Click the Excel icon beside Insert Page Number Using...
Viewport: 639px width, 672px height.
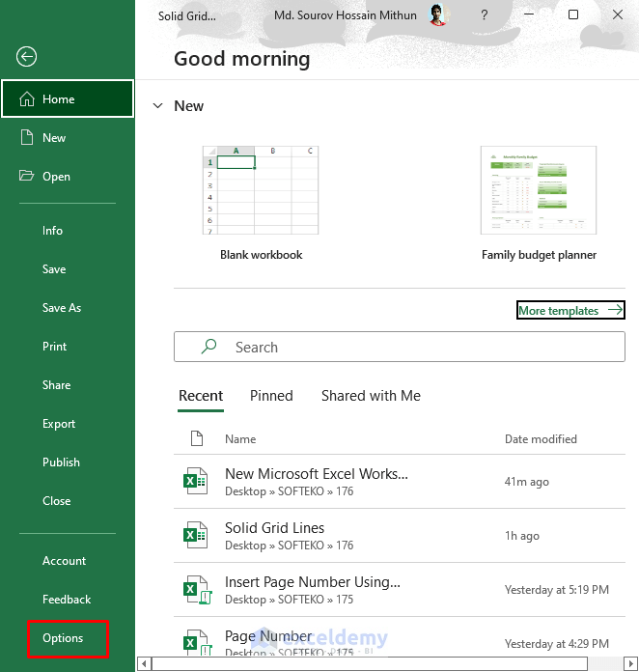tap(197, 589)
